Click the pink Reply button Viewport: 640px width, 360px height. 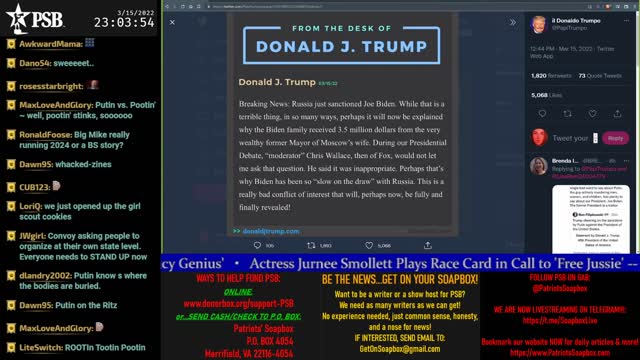[616, 138]
